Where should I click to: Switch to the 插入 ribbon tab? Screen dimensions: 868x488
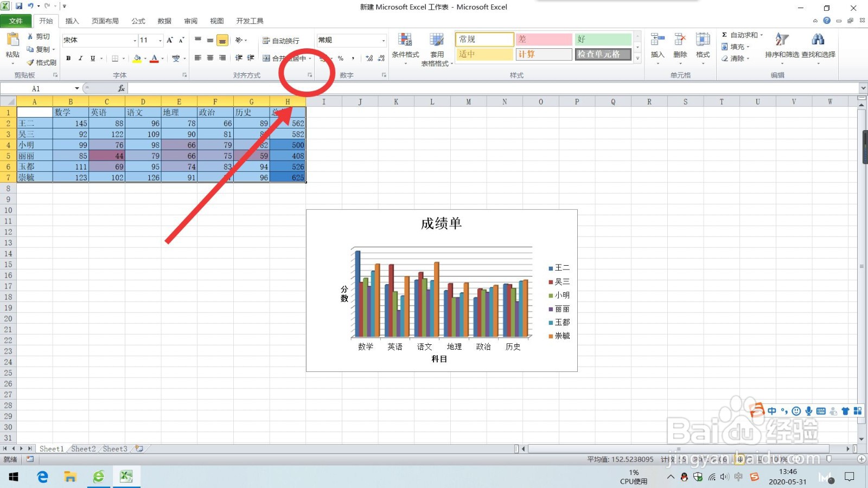point(72,21)
